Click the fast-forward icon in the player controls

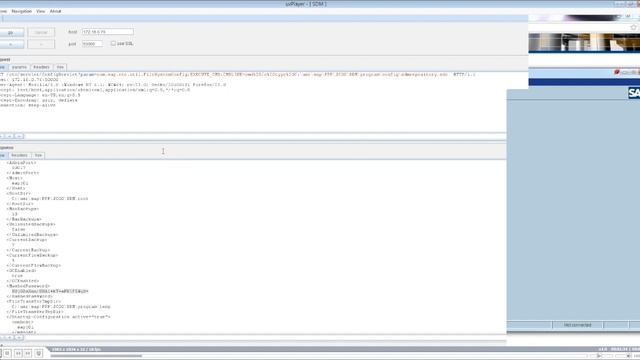(28, 353)
